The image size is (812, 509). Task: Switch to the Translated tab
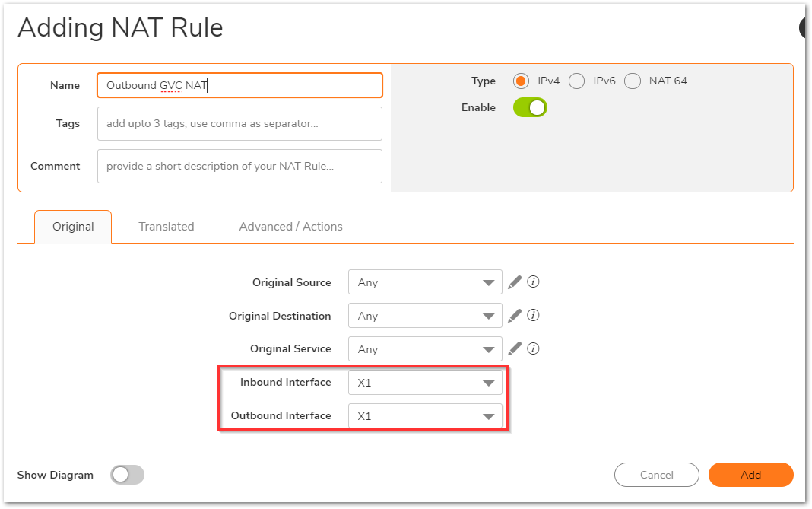click(x=167, y=227)
